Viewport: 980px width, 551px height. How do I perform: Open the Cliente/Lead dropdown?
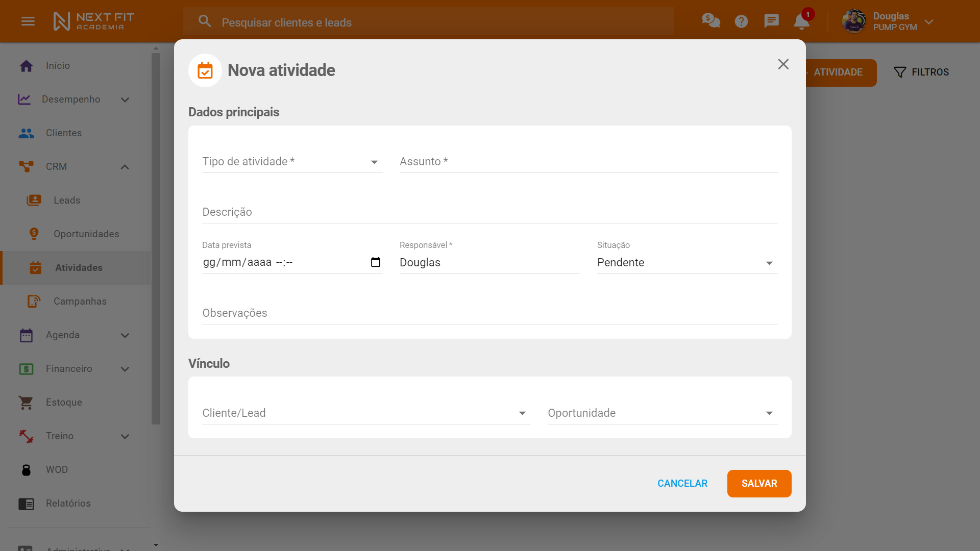522,413
